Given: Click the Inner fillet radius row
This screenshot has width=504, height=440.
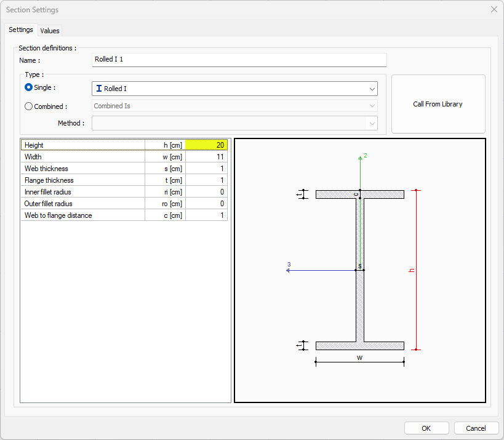Looking at the screenshot, I should (83, 192).
